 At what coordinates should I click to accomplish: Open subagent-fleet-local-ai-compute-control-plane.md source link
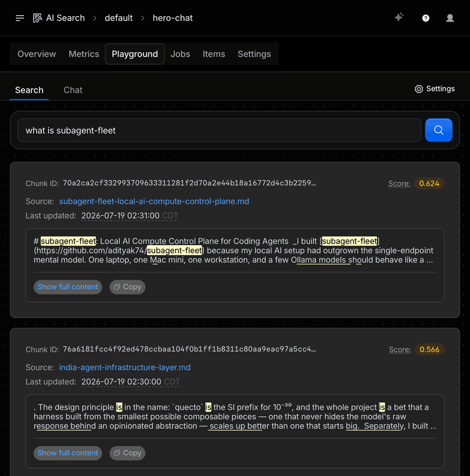154,201
